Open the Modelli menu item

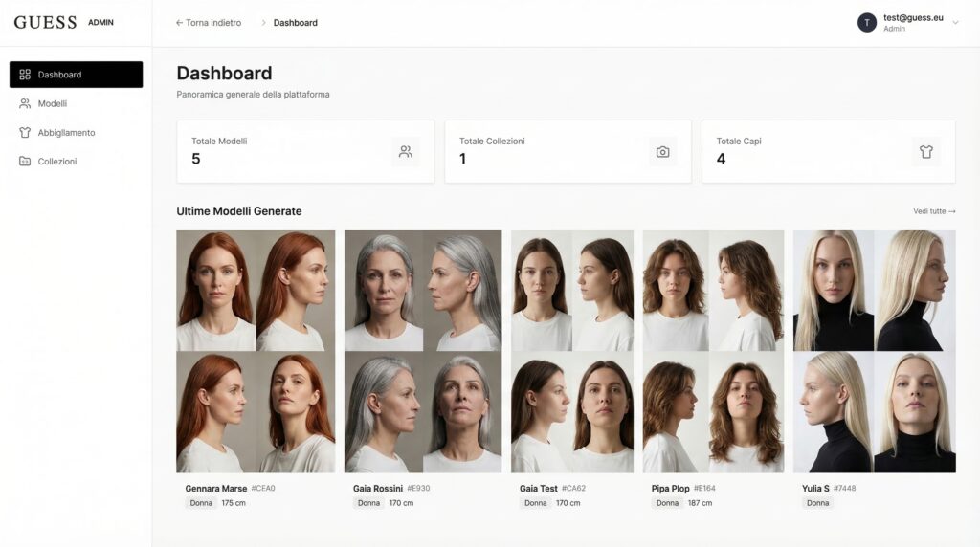coord(53,103)
